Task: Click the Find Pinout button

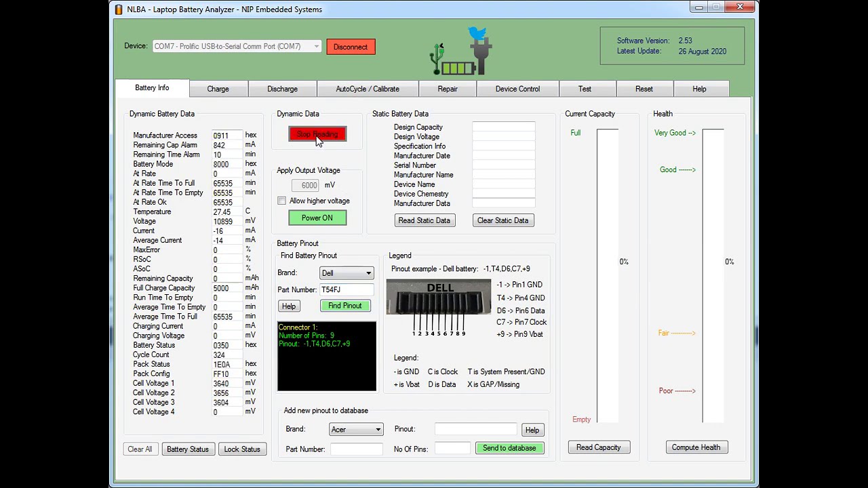Action: (x=345, y=306)
